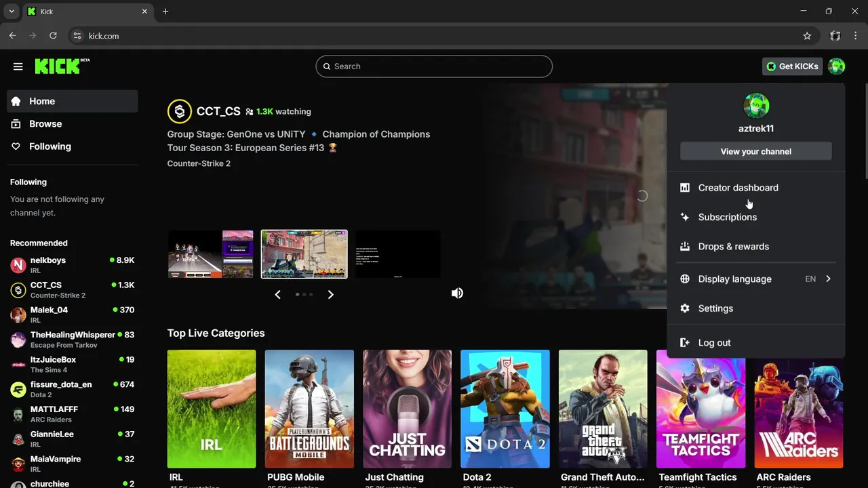
Task: Reload the page in browser
Action: coord(53,35)
